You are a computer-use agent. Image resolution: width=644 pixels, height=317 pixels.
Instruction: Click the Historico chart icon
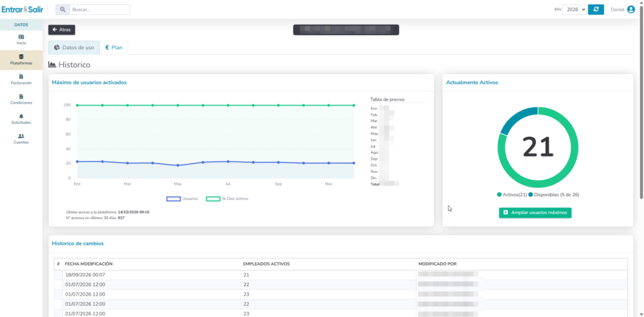(x=52, y=64)
